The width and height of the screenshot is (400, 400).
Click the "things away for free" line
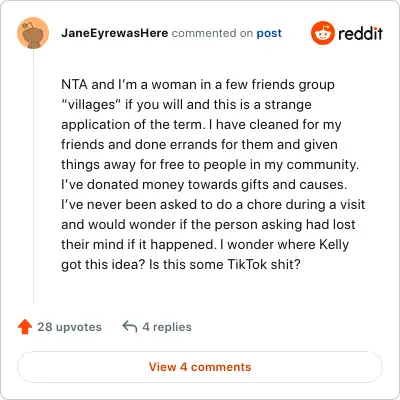[210, 165]
